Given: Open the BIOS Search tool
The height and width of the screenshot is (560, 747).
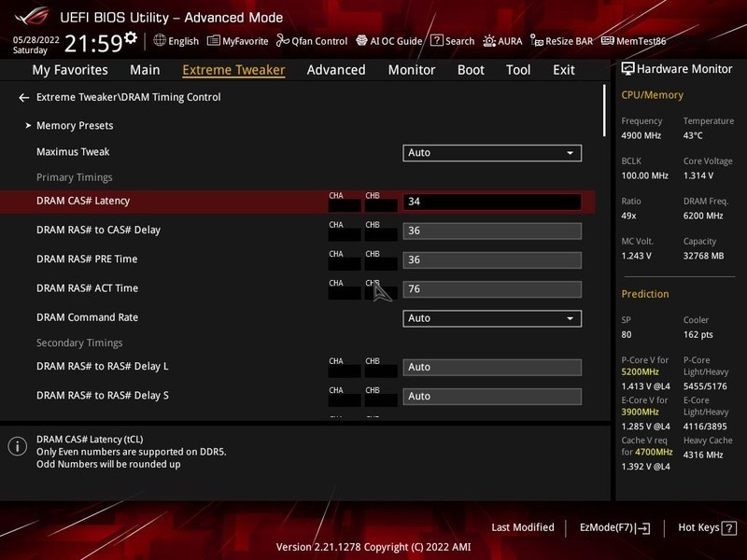Looking at the screenshot, I should (x=455, y=41).
